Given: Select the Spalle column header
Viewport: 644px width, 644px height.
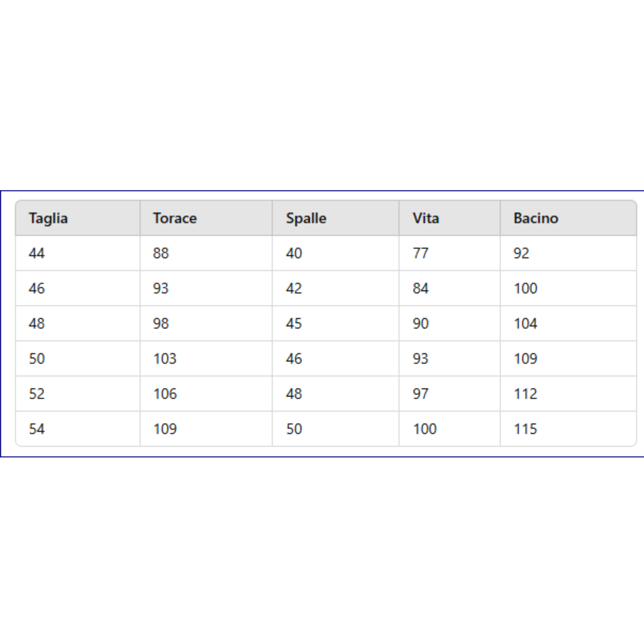Looking at the screenshot, I should point(306,218).
